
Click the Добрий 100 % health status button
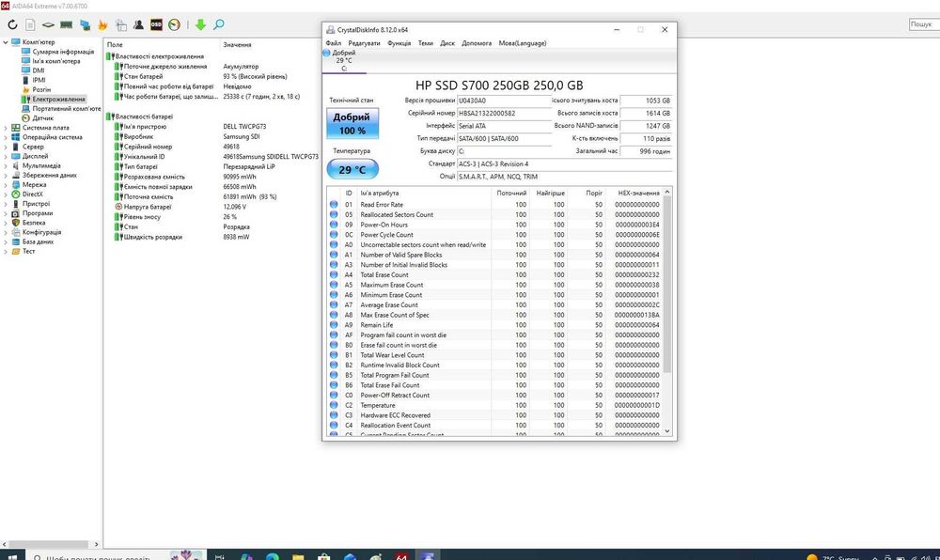point(352,123)
